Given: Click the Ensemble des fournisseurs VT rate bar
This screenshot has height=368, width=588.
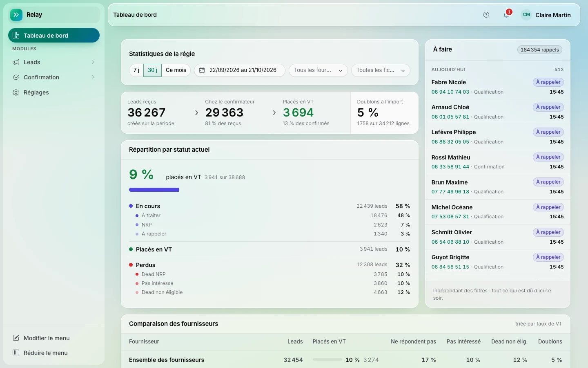Looking at the screenshot, I should point(327,360).
